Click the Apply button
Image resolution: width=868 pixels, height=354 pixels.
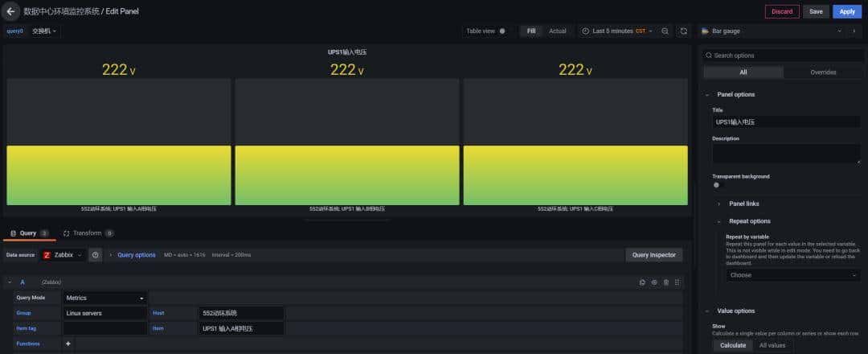pos(847,11)
